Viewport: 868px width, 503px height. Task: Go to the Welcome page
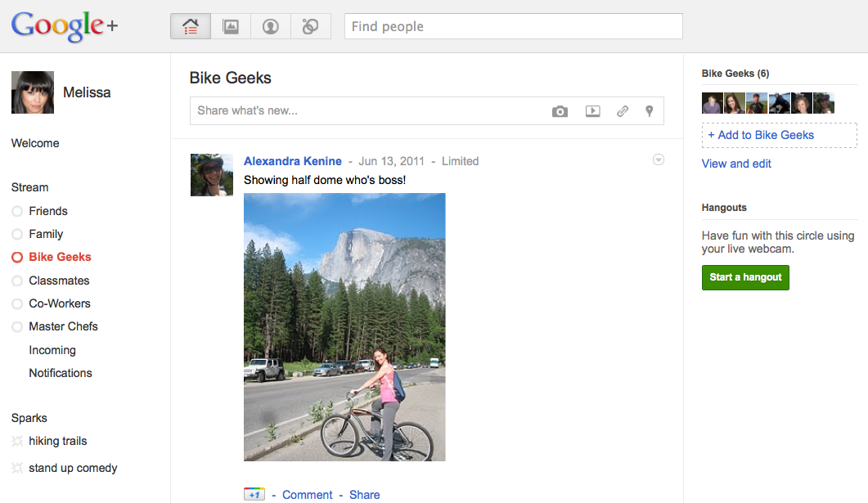click(35, 142)
